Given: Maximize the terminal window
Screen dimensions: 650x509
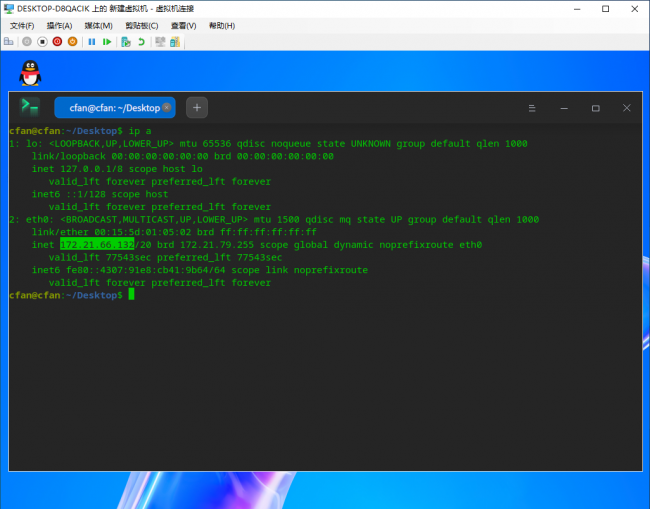Looking at the screenshot, I should tap(596, 108).
